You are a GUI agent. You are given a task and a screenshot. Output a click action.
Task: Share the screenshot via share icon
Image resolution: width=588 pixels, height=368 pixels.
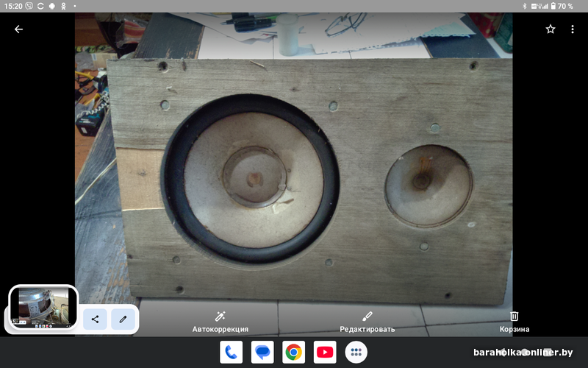pos(95,319)
